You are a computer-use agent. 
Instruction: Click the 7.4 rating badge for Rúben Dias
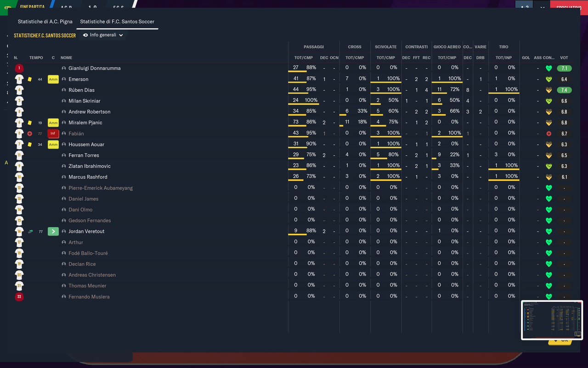(x=564, y=90)
